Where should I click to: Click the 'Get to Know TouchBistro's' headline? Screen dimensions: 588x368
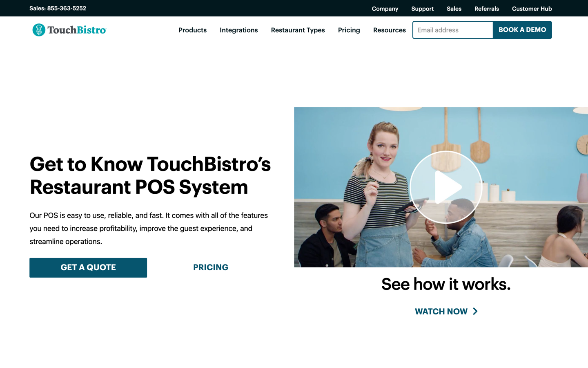[x=150, y=164]
